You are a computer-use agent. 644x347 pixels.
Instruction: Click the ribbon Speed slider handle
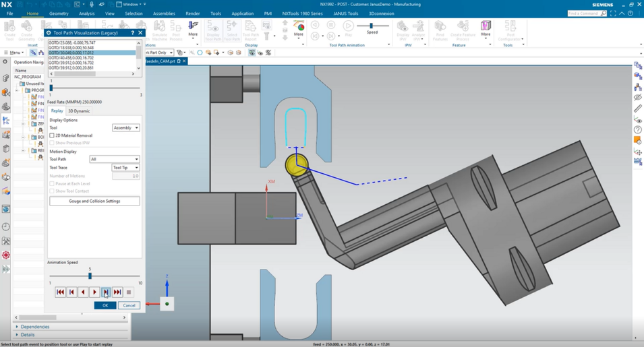[371, 26]
